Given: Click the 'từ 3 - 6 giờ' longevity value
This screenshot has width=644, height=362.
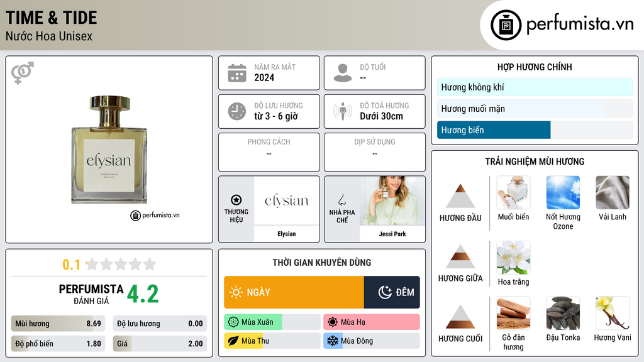Looking at the screenshot, I should click(276, 116).
